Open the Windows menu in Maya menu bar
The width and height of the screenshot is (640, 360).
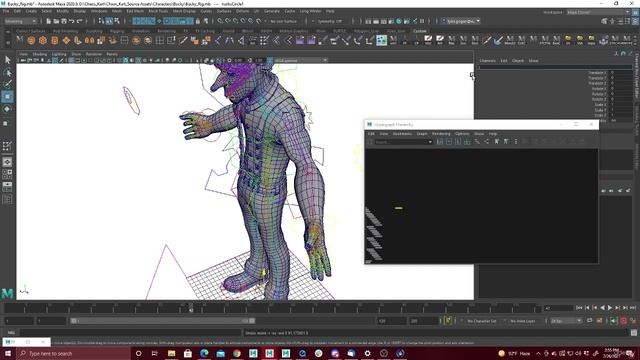coord(99,11)
